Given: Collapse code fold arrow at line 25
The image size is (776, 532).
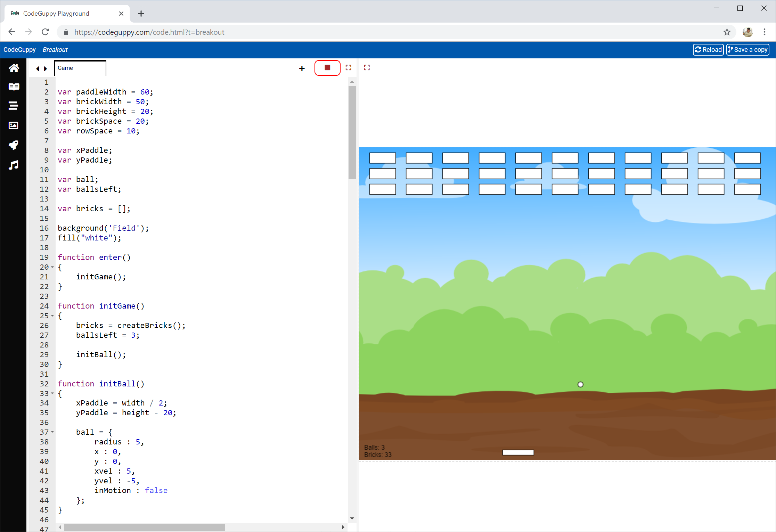Looking at the screenshot, I should point(52,316).
